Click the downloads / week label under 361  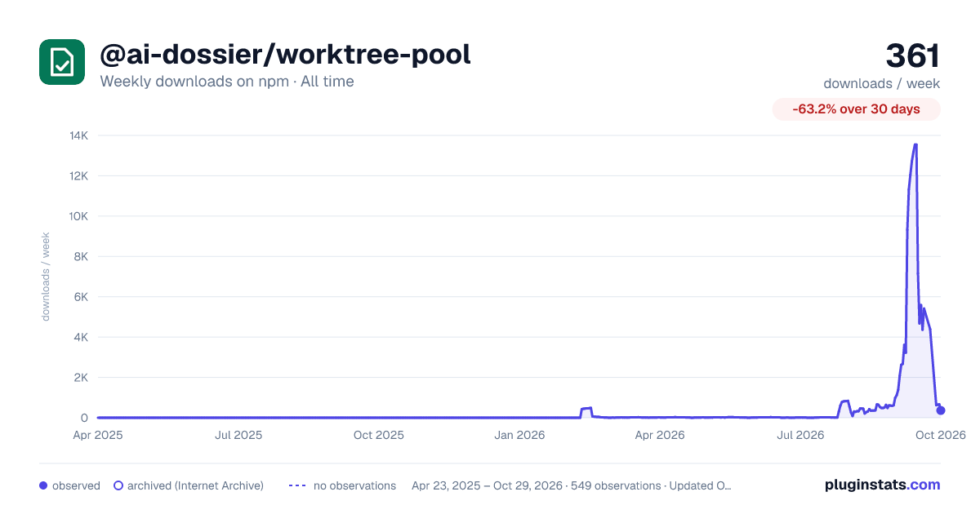coord(881,83)
